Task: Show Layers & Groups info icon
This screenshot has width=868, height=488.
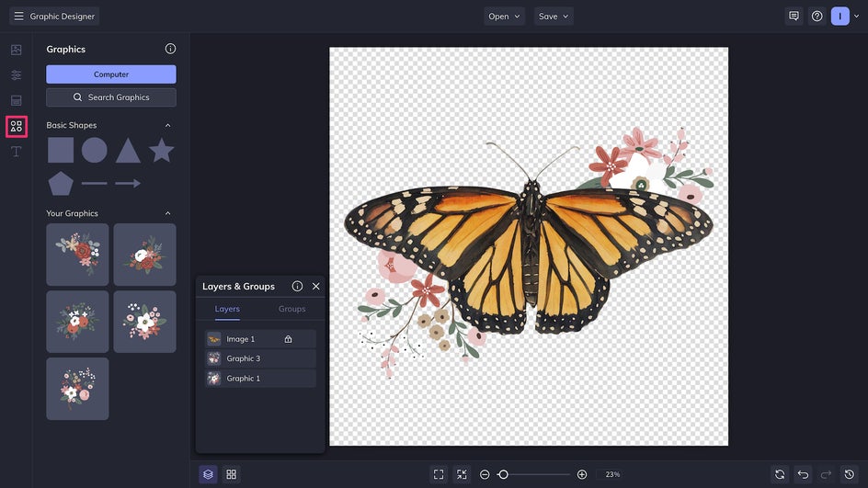Action: [x=297, y=286]
